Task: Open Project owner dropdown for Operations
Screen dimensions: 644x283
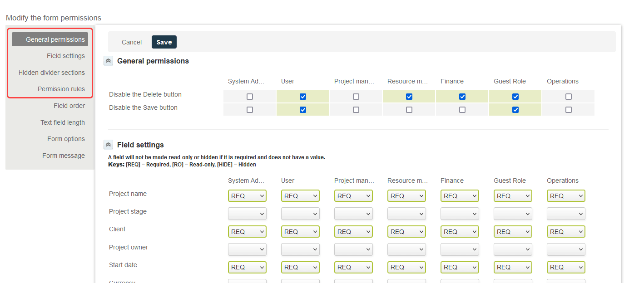Action: click(x=566, y=249)
